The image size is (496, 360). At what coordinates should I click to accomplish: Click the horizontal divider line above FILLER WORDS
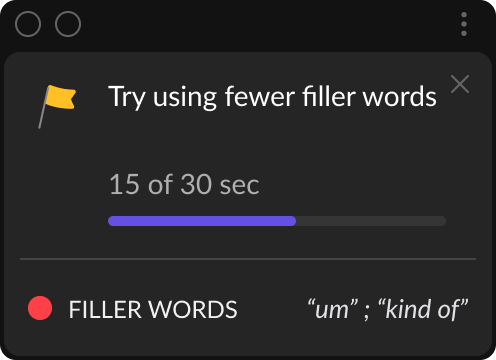click(248, 259)
